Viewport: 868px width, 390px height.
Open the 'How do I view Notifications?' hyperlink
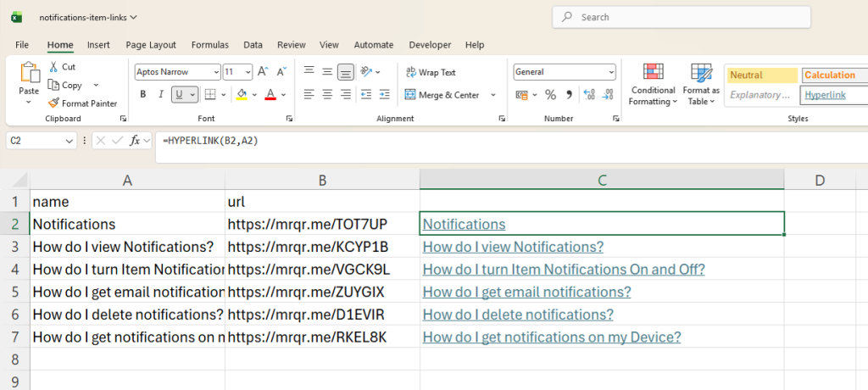tap(513, 247)
